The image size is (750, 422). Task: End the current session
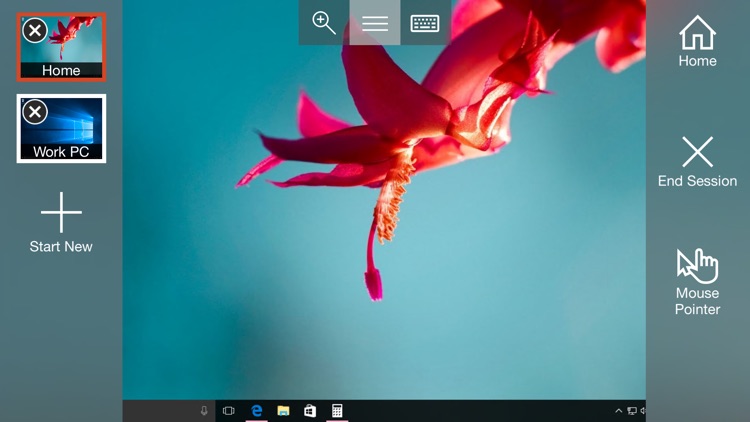click(697, 162)
